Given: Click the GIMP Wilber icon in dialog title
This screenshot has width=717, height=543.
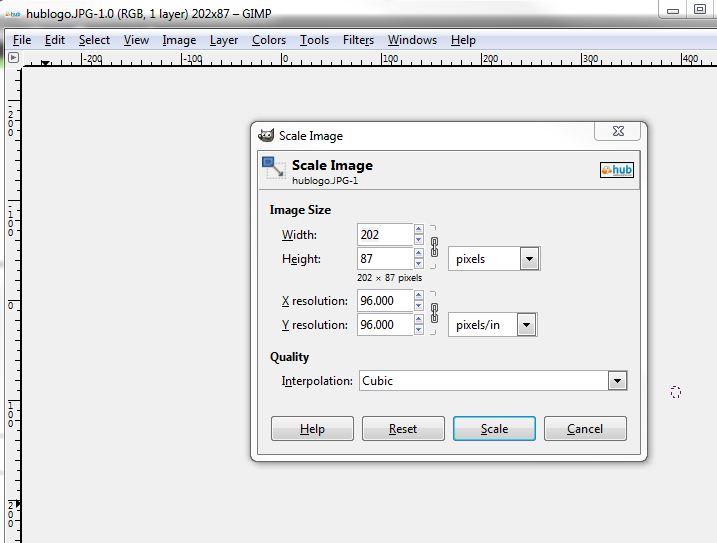Looking at the screenshot, I should coord(266,136).
